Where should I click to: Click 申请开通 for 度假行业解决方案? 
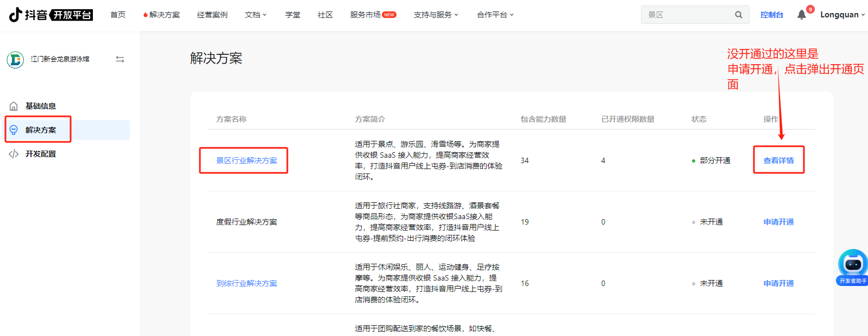(x=778, y=222)
